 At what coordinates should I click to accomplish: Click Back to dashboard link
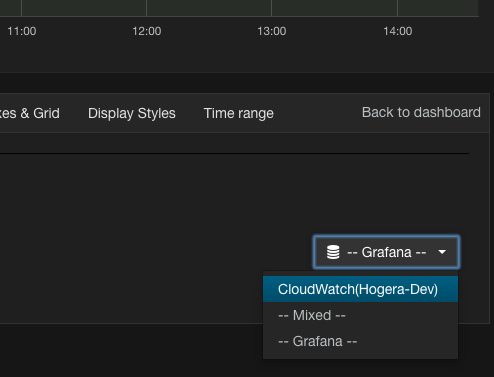(x=421, y=112)
